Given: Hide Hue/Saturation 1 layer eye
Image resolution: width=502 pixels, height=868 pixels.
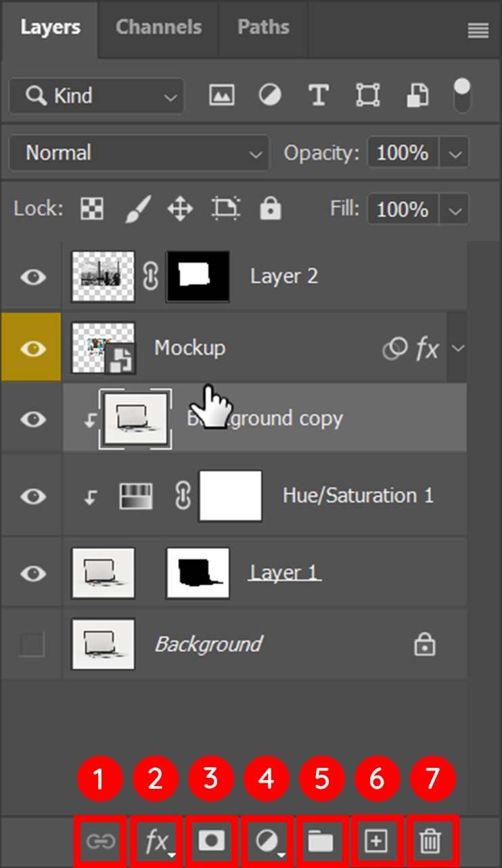Looking at the screenshot, I should pyautogui.click(x=32, y=496).
